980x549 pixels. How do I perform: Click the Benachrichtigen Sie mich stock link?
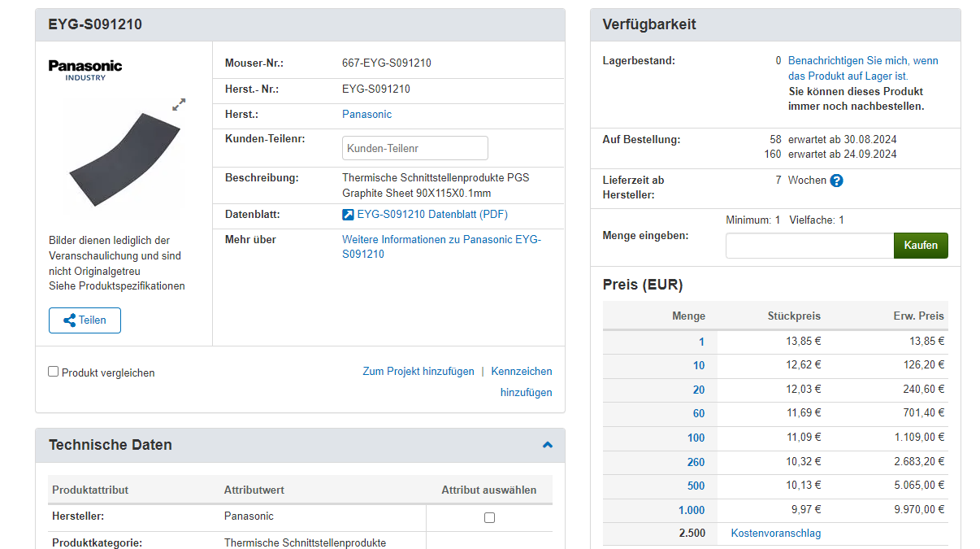pyautogui.click(x=863, y=68)
